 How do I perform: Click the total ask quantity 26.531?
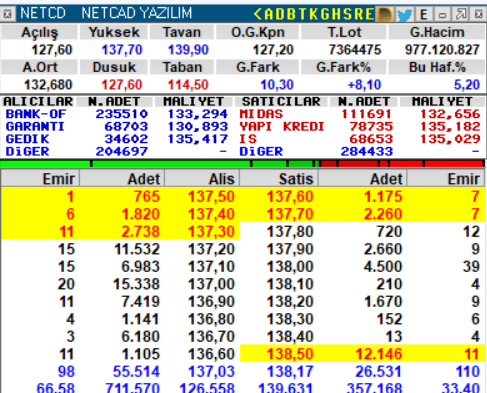tap(379, 371)
